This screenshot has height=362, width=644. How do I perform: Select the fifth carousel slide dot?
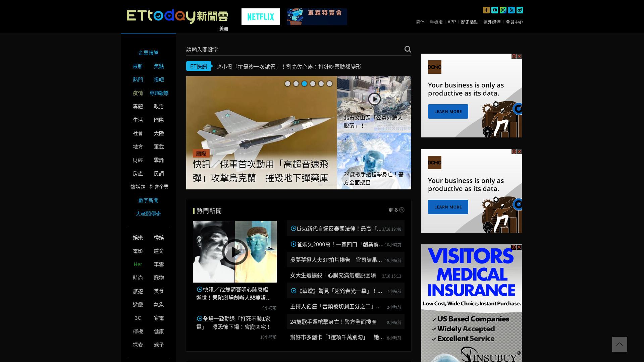[x=321, y=84]
